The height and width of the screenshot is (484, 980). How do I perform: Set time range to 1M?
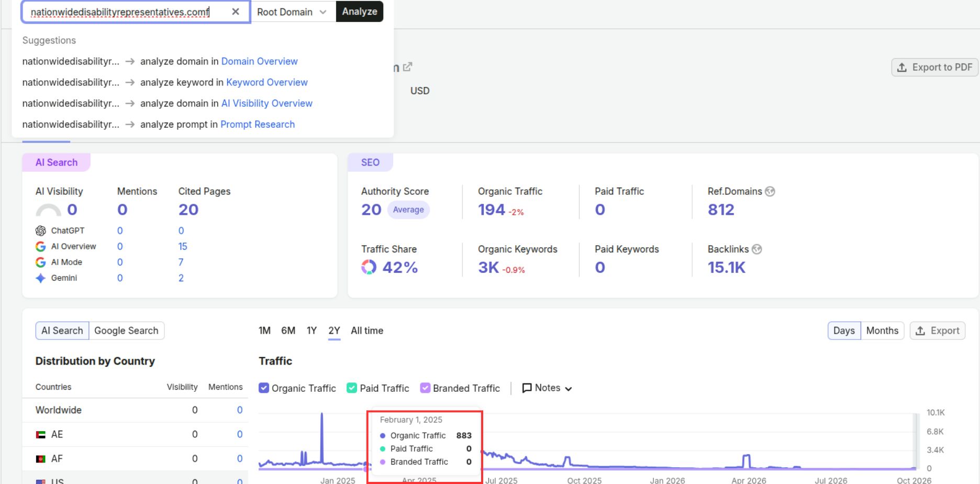coord(264,331)
